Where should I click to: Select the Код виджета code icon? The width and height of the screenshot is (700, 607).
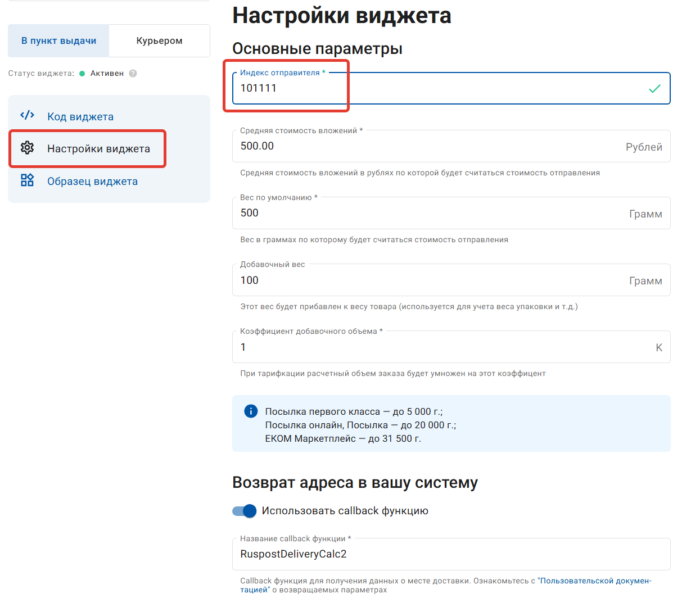[x=27, y=115]
